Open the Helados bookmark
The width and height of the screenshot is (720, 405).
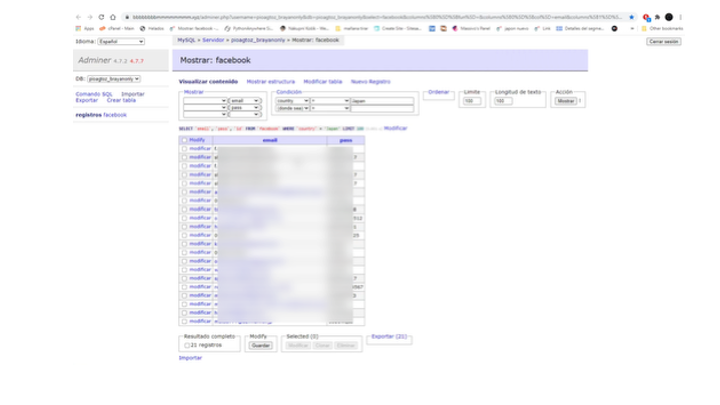click(x=152, y=28)
